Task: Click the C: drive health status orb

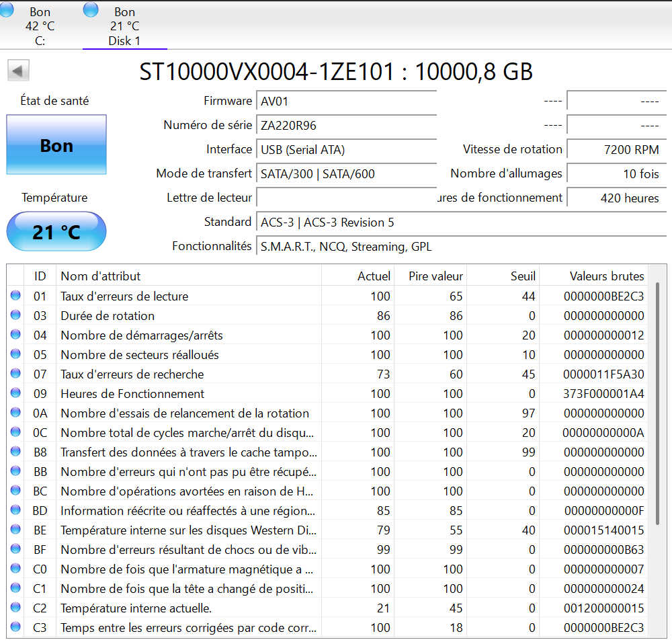Action: pyautogui.click(x=6, y=9)
